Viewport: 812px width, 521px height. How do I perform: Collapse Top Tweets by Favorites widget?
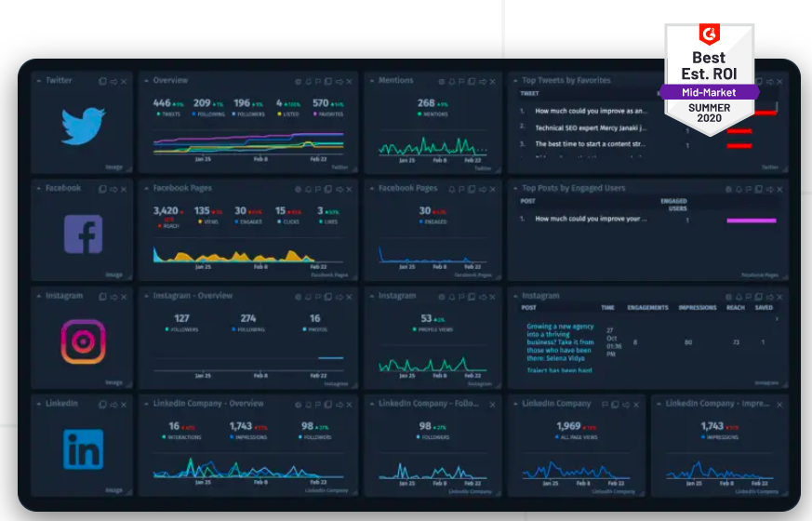point(515,81)
